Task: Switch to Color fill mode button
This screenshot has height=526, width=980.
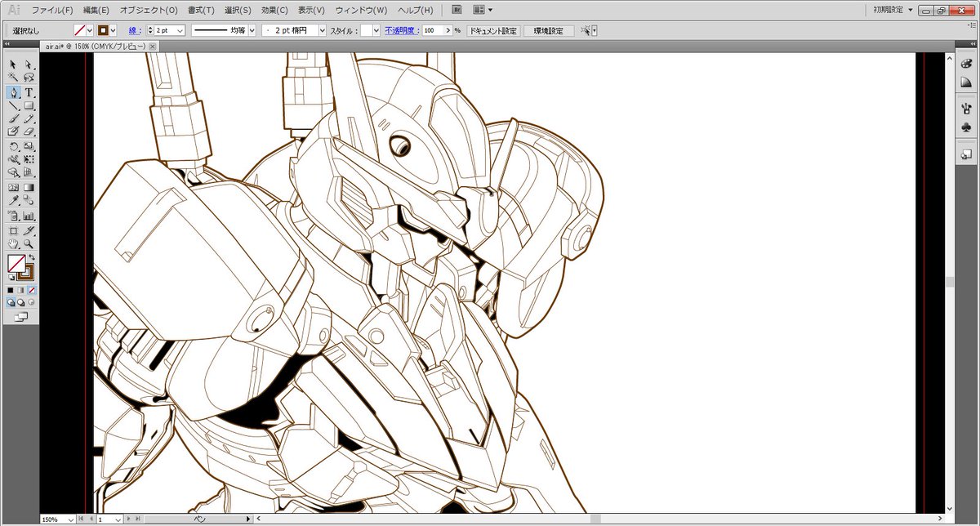Action: pyautogui.click(x=11, y=290)
